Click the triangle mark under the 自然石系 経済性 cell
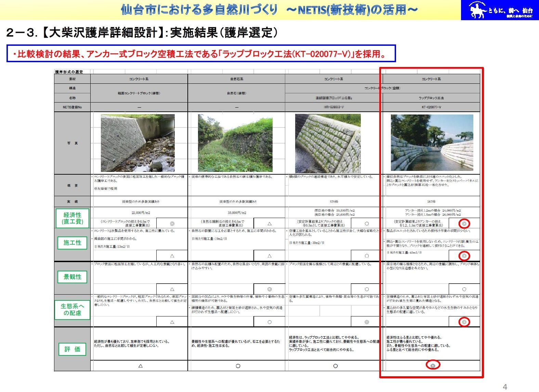This screenshot has height=392, width=539. [x=269, y=224]
